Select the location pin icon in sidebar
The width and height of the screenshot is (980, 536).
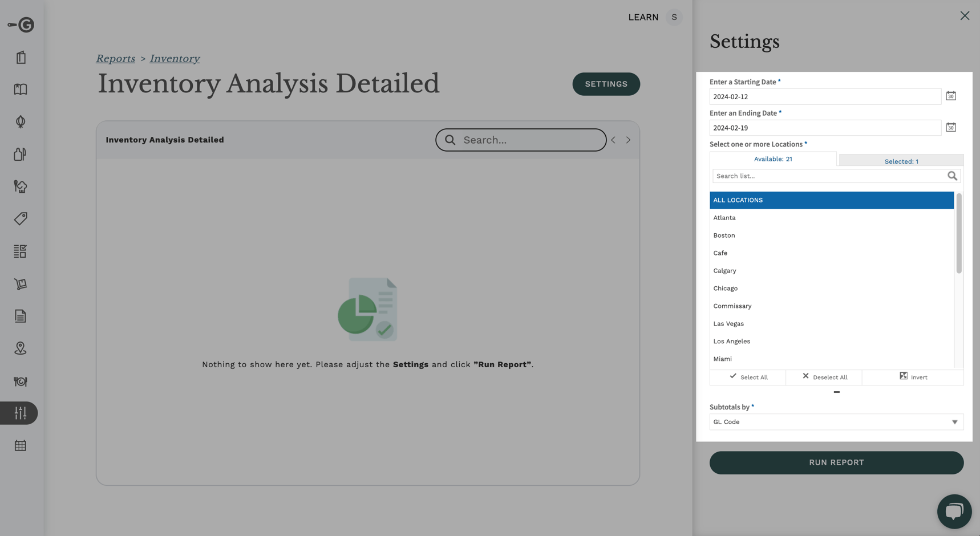(20, 348)
